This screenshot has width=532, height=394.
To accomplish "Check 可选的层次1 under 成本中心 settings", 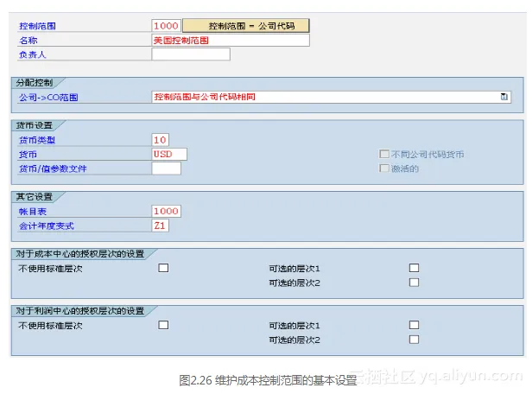I will click(x=414, y=268).
